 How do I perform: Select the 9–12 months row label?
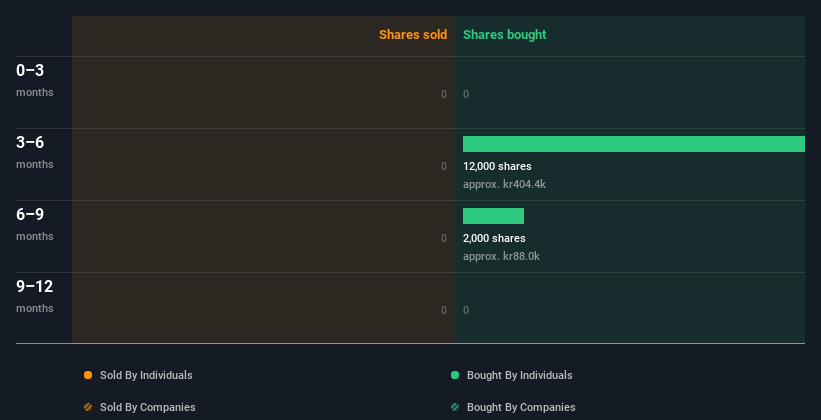(x=34, y=295)
